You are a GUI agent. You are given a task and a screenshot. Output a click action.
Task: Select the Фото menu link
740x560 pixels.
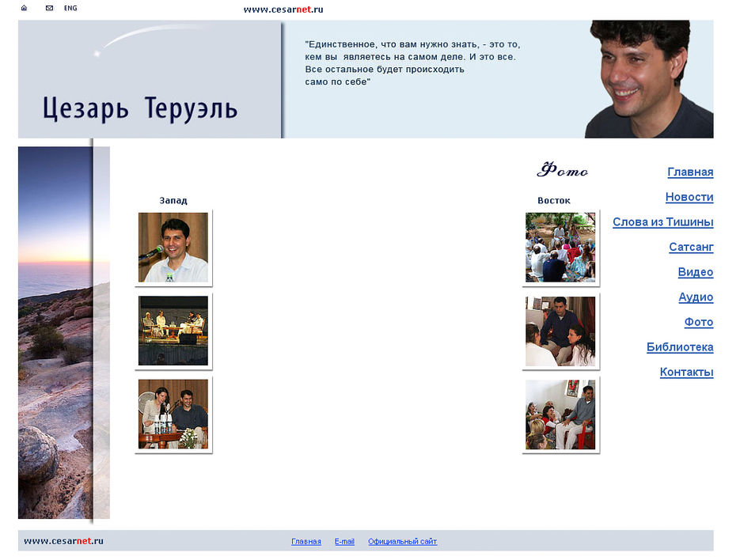point(699,322)
